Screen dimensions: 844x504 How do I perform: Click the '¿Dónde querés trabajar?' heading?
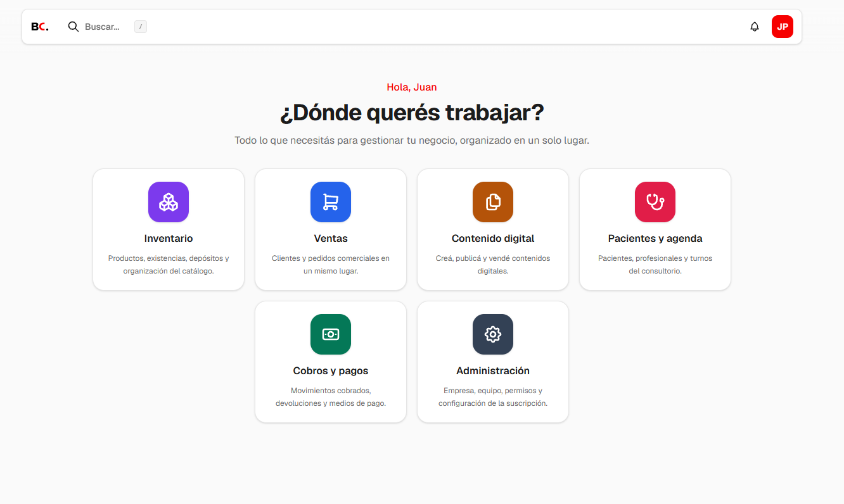click(412, 113)
